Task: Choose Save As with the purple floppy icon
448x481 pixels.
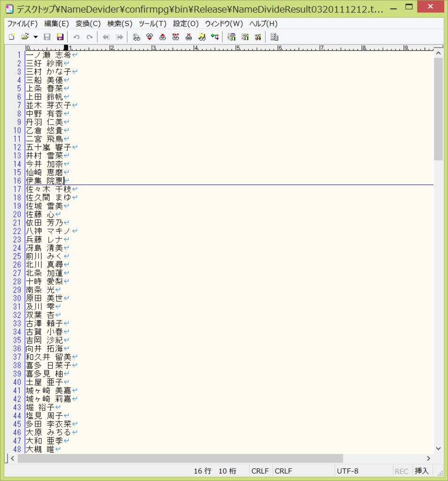Action: 60,37
